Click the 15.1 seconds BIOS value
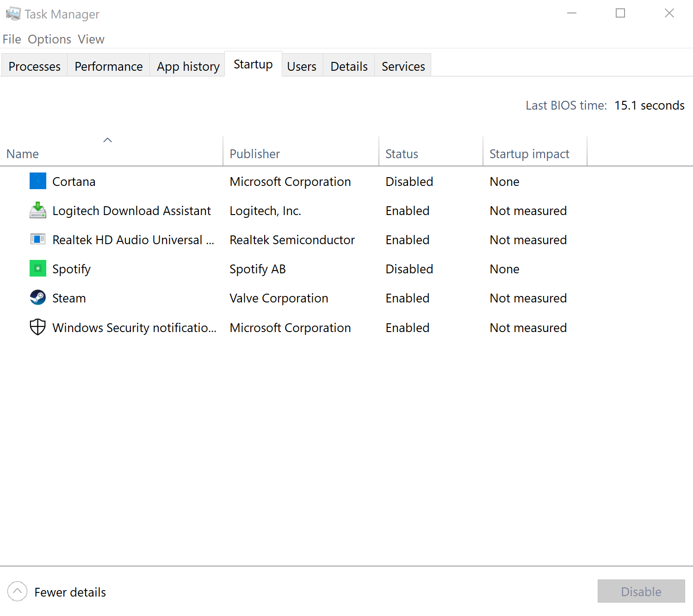Screen dimensions: 693x616 click(650, 105)
